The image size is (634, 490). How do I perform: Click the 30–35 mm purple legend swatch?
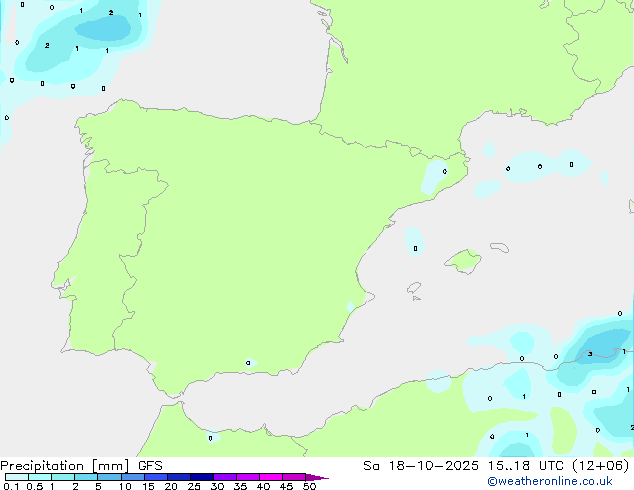pos(225,477)
